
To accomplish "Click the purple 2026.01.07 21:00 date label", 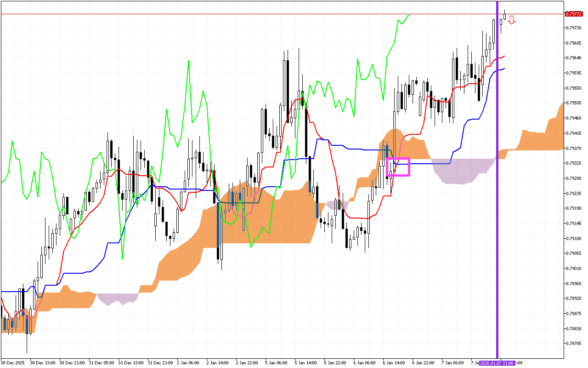I will (x=497, y=363).
